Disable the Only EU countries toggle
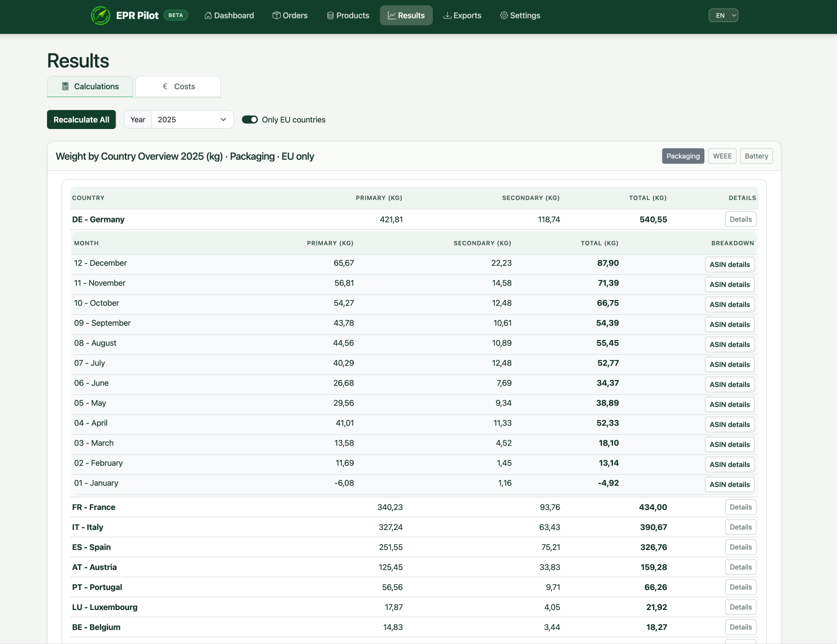 coord(250,119)
